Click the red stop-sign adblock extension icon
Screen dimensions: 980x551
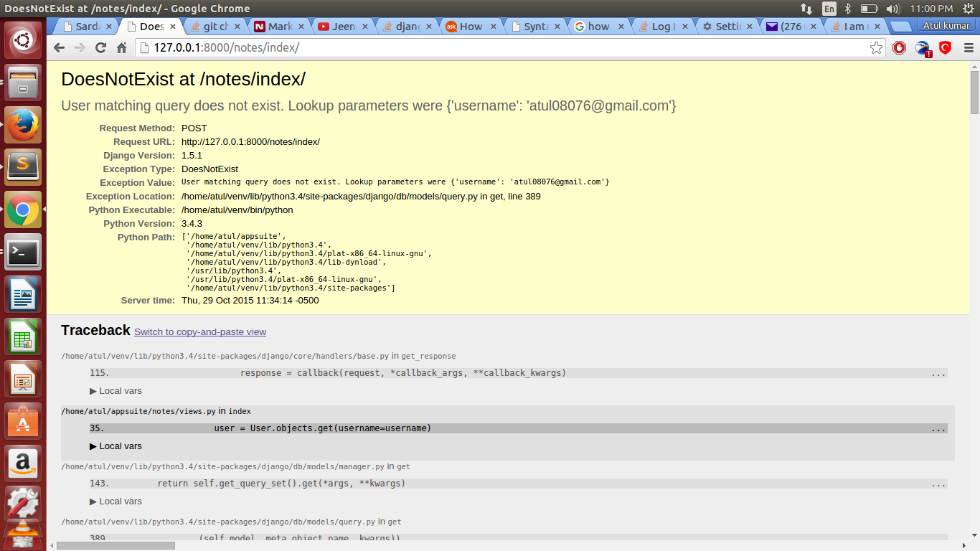pyautogui.click(x=899, y=48)
